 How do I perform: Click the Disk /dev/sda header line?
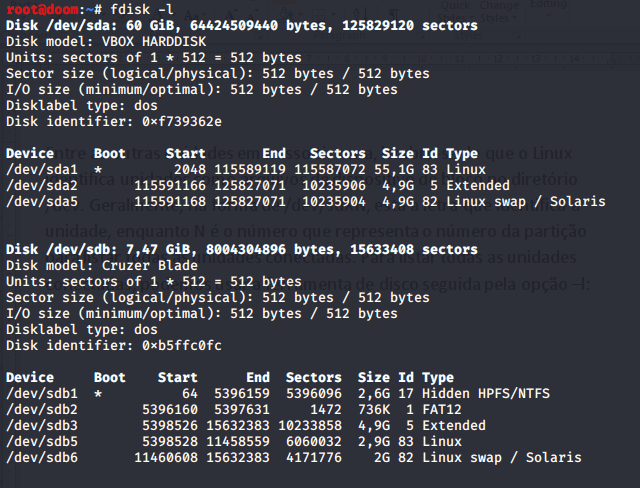point(240,26)
